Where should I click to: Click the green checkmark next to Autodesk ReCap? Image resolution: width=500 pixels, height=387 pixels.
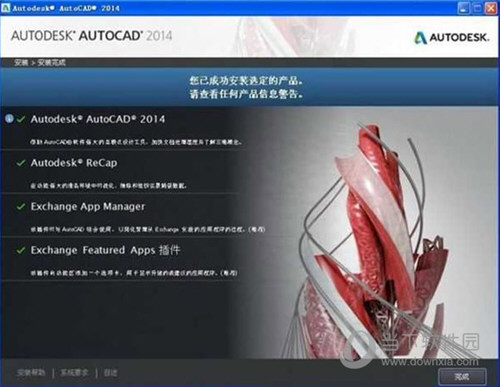pos(21,163)
